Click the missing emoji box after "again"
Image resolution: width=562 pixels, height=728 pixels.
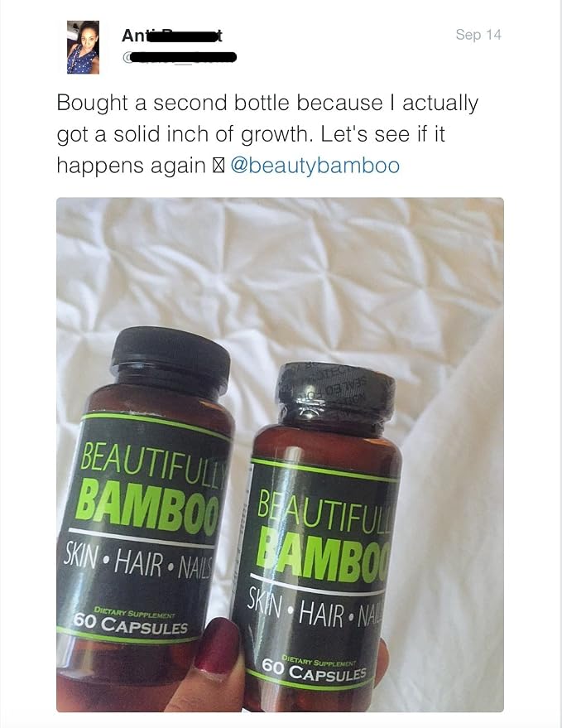click(219, 166)
